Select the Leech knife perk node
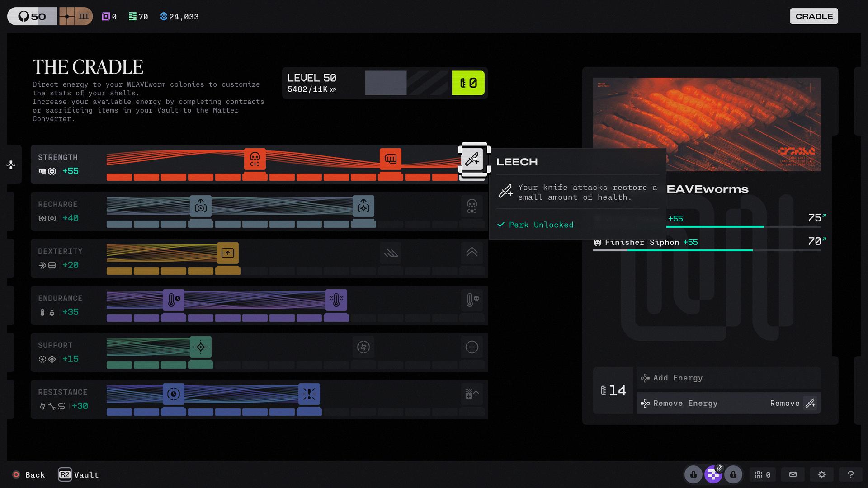Viewport: 868px width, 488px height. point(472,159)
